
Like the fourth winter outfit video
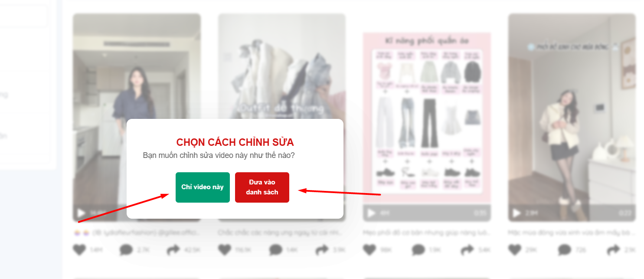pos(514,250)
